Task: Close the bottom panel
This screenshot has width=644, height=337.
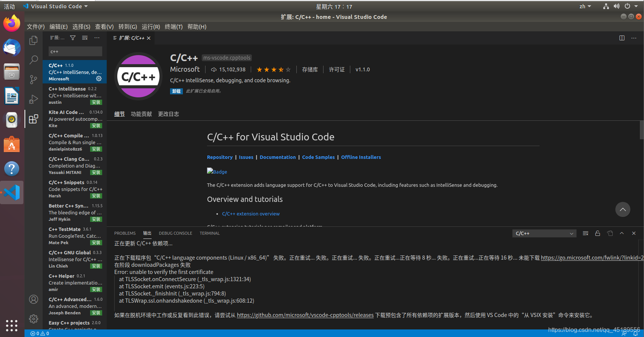Action: tap(634, 233)
